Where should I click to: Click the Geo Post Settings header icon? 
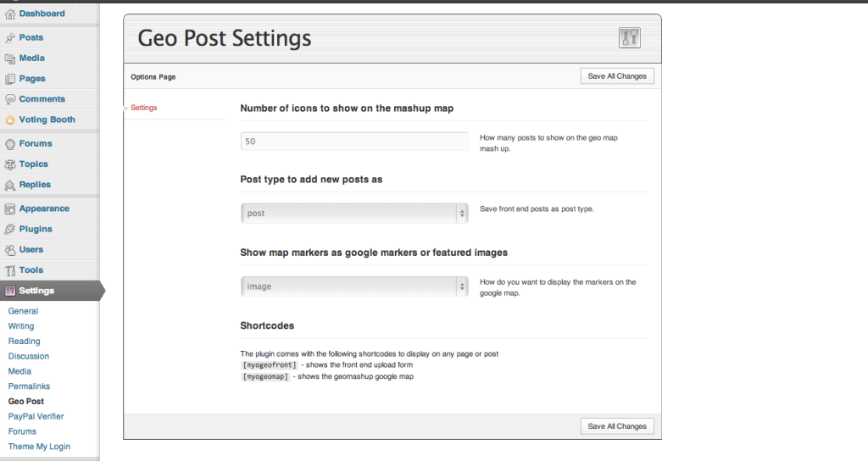630,37
